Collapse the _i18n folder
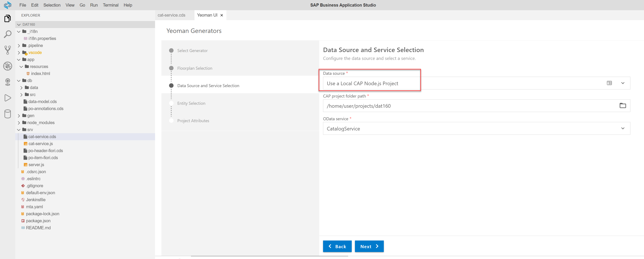 tap(19, 31)
